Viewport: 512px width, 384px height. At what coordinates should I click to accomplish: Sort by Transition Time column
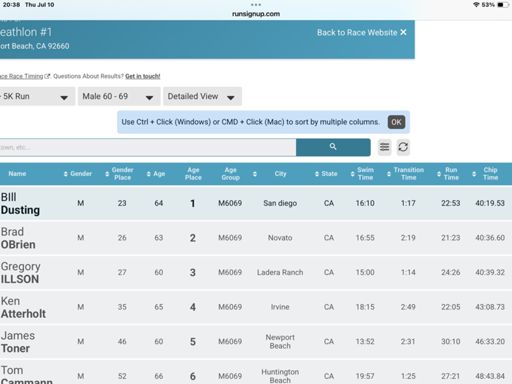tap(389, 174)
